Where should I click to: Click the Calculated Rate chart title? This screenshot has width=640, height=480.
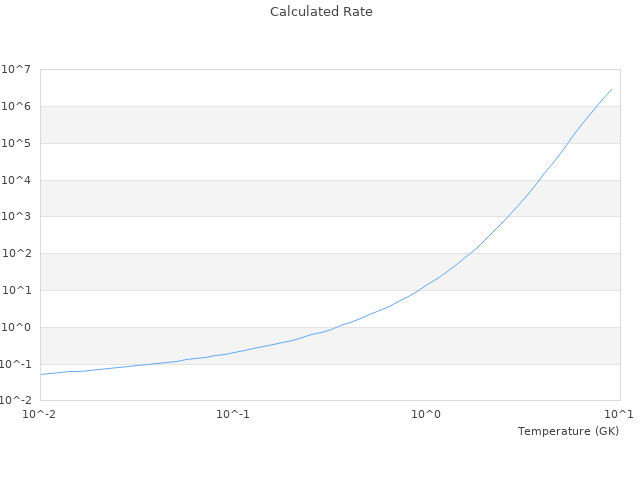320,12
